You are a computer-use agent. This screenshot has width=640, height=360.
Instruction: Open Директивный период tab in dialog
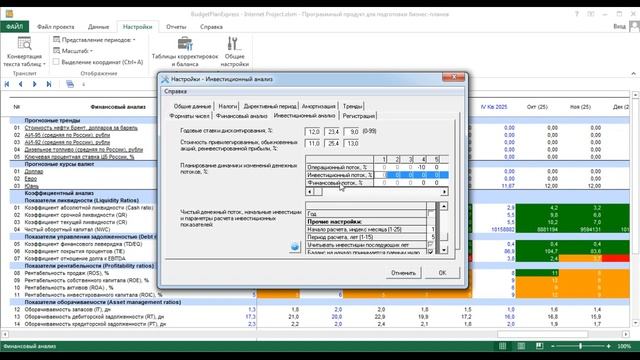point(270,106)
